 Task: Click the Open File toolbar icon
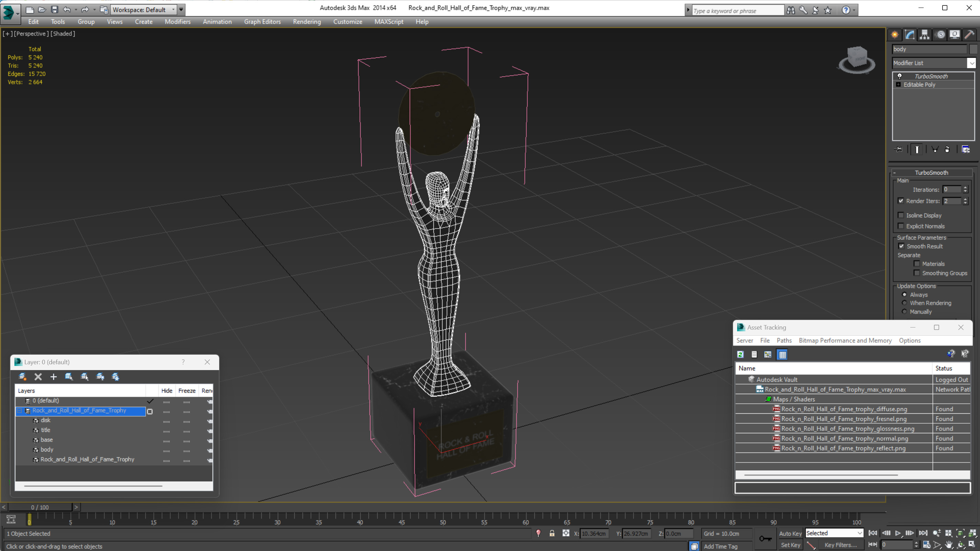coord(42,10)
